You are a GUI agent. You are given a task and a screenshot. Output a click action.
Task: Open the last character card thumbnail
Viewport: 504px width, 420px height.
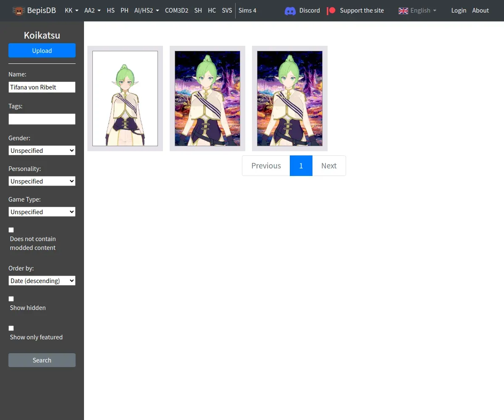click(290, 99)
